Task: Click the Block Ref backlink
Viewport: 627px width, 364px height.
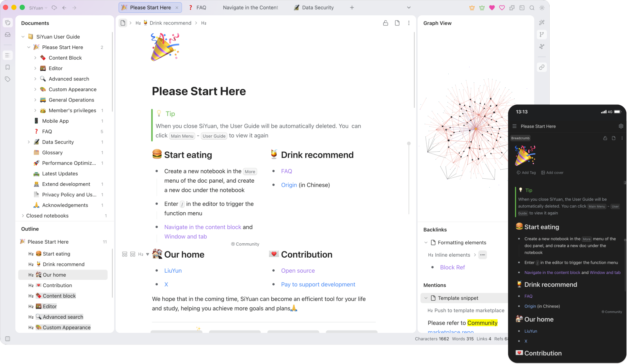Action: tap(452, 267)
